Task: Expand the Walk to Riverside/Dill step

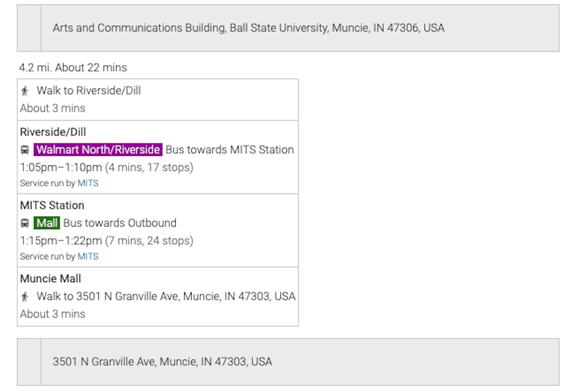Action: [89, 90]
